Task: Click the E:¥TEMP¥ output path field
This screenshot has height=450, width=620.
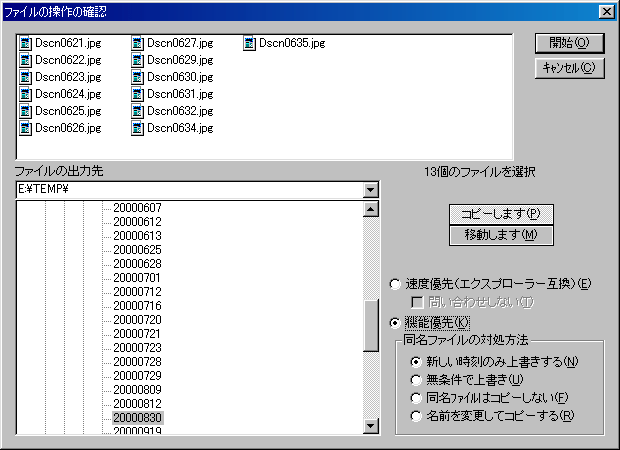Action: (x=190, y=190)
